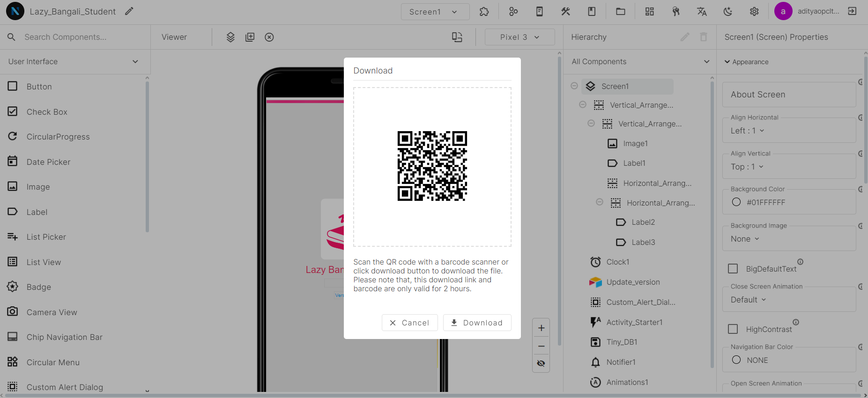Rename the component with the Hierarchy pencil icon
The width and height of the screenshot is (868, 398).
click(x=685, y=37)
